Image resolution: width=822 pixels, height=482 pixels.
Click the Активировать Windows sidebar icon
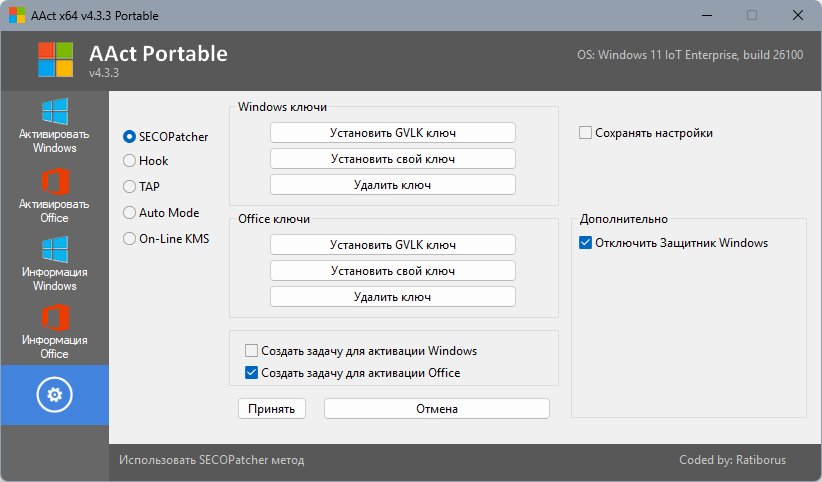point(54,112)
